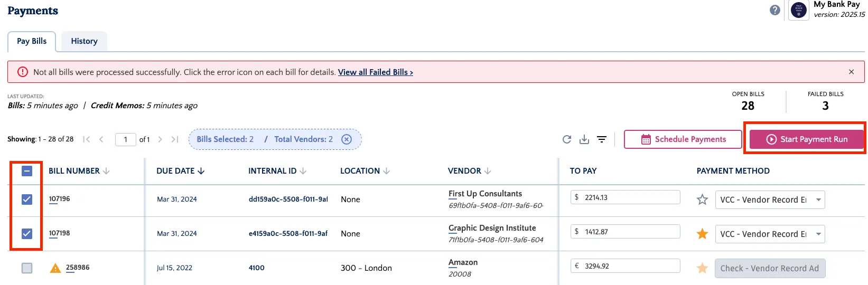Clear the Bills Selected chip
Viewport: 868px width, 285px height.
[347, 139]
